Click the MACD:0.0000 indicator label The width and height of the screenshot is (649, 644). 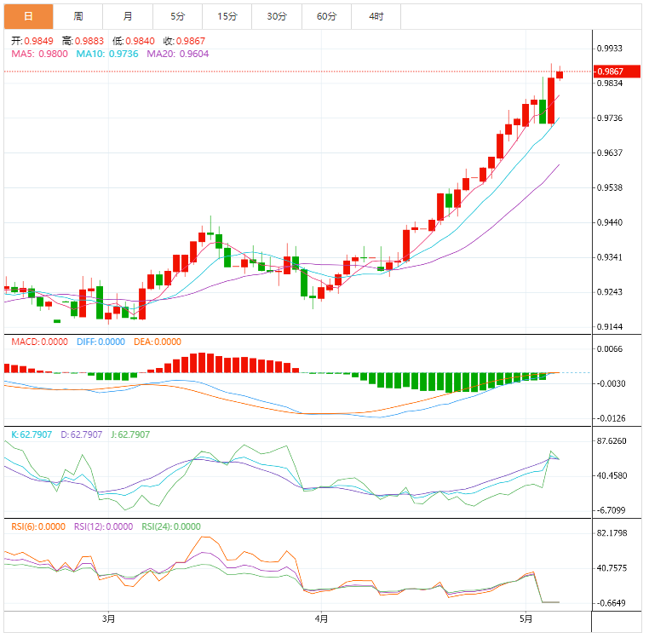point(40,342)
